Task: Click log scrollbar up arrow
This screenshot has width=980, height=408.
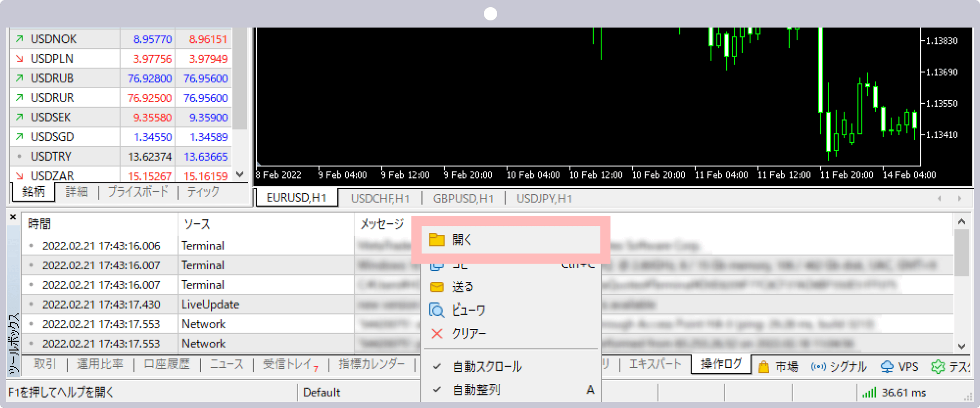Action: pyautogui.click(x=962, y=221)
